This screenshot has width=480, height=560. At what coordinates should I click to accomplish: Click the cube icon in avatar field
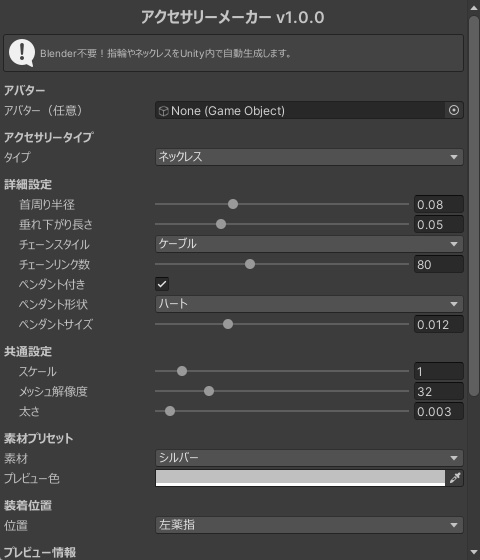[163, 111]
